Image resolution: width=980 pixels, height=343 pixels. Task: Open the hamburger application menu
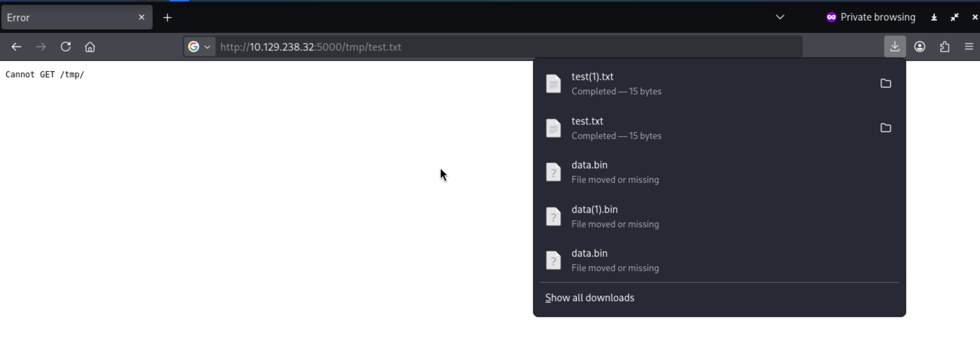(x=969, y=47)
